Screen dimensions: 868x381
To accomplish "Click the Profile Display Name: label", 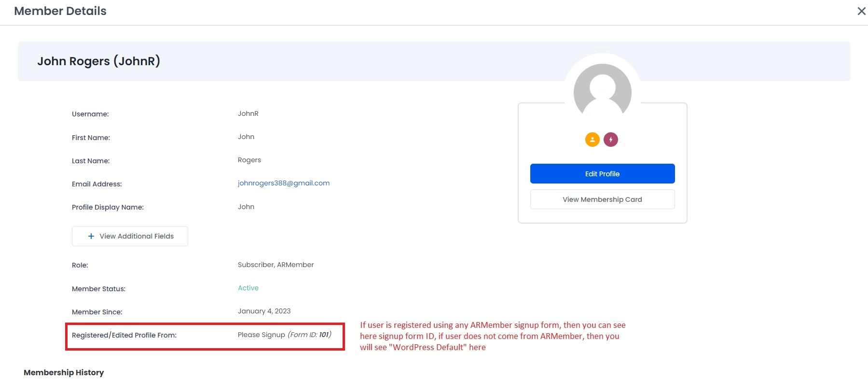I will click(x=108, y=207).
